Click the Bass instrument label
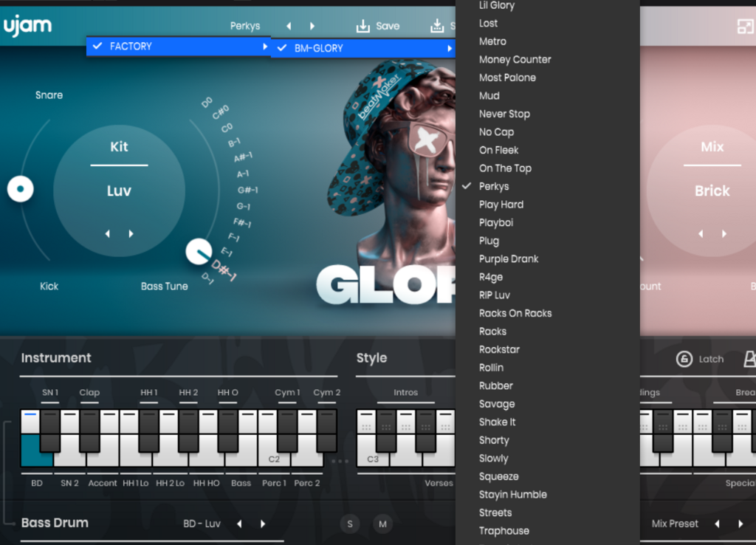 [241, 483]
